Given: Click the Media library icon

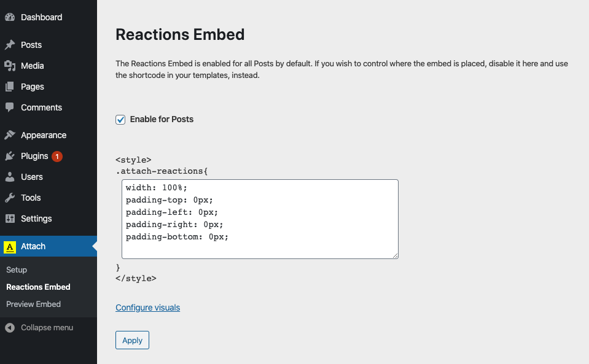Looking at the screenshot, I should point(10,66).
